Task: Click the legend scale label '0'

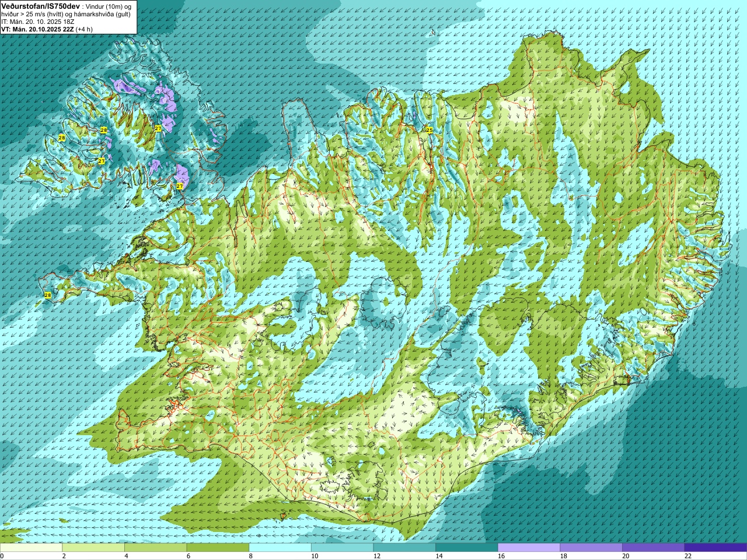Action: (x=2, y=556)
